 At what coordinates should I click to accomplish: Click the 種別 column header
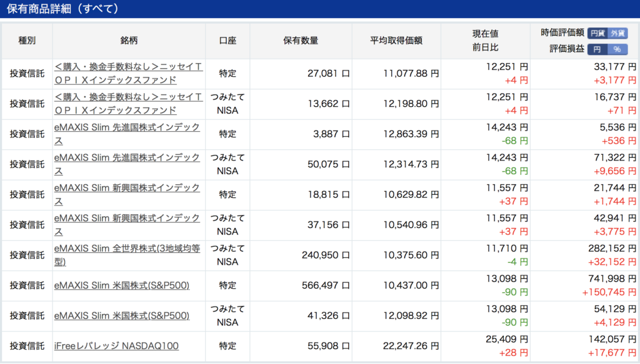(x=27, y=41)
